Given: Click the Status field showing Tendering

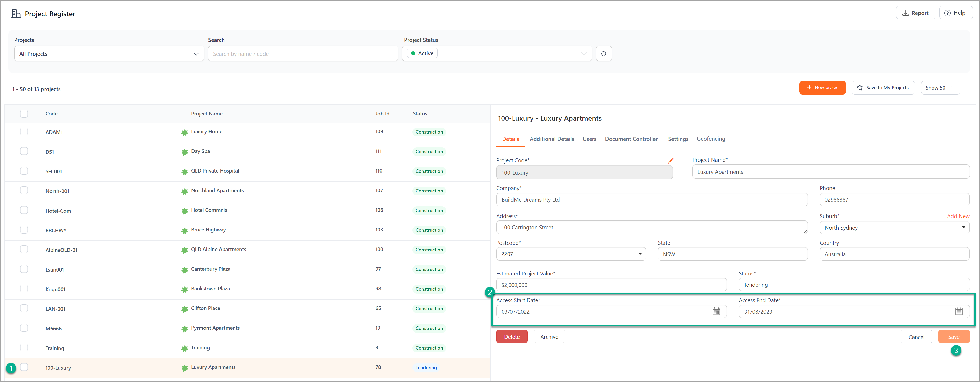Looking at the screenshot, I should pyautogui.click(x=854, y=285).
